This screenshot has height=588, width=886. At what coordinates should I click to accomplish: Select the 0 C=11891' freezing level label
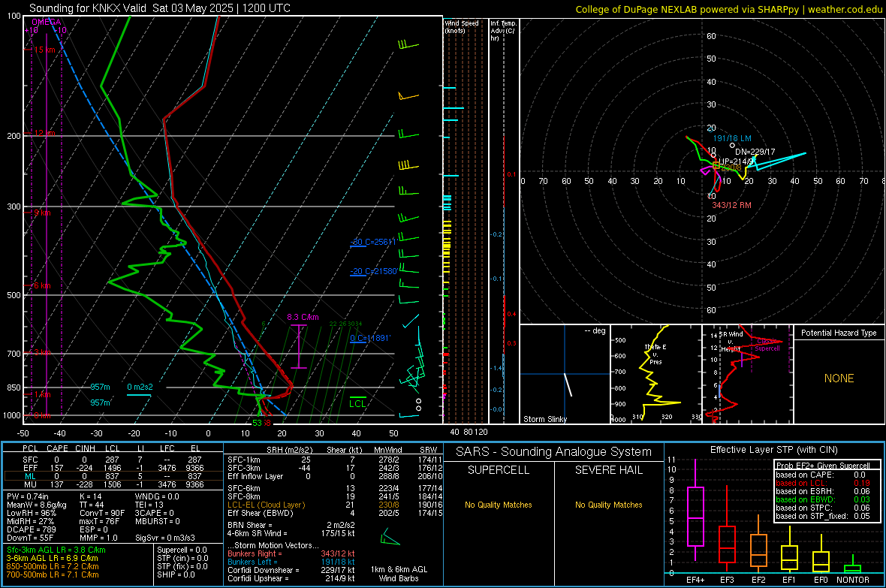click(x=370, y=338)
